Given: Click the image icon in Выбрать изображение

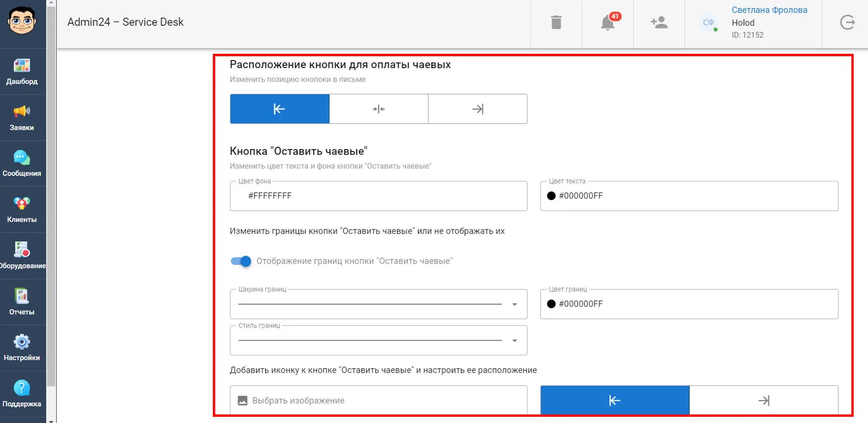Looking at the screenshot, I should (x=242, y=401).
